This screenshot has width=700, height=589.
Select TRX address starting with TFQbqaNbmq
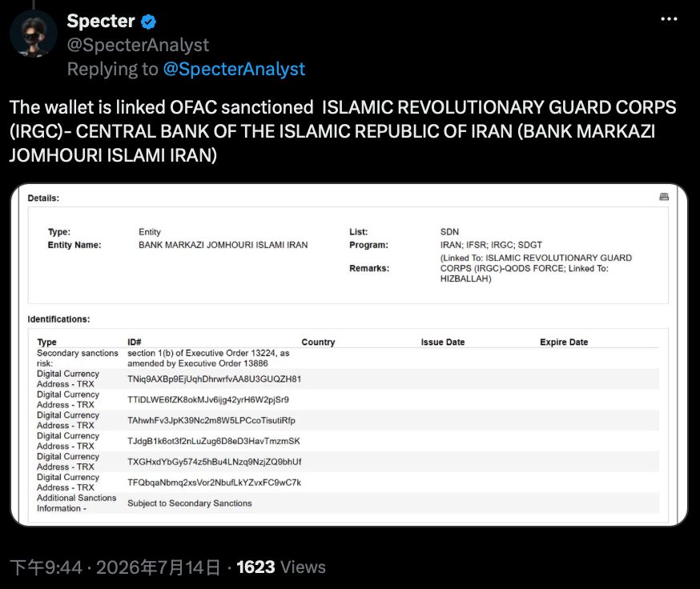click(215, 483)
